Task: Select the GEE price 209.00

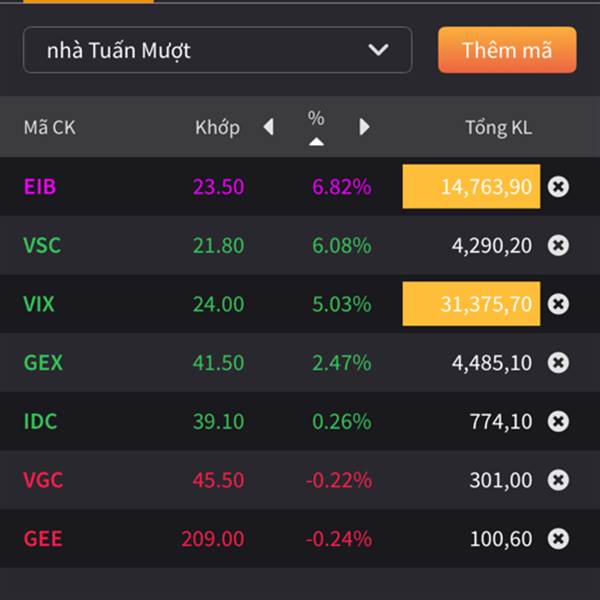Action: 212,539
